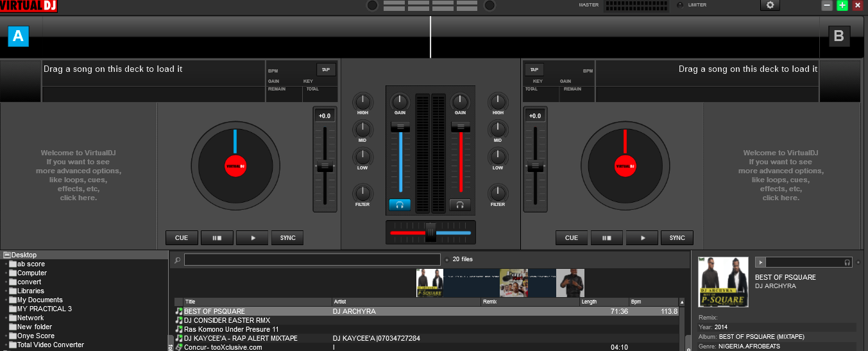Turn the left deck LOW knob

(x=362, y=156)
